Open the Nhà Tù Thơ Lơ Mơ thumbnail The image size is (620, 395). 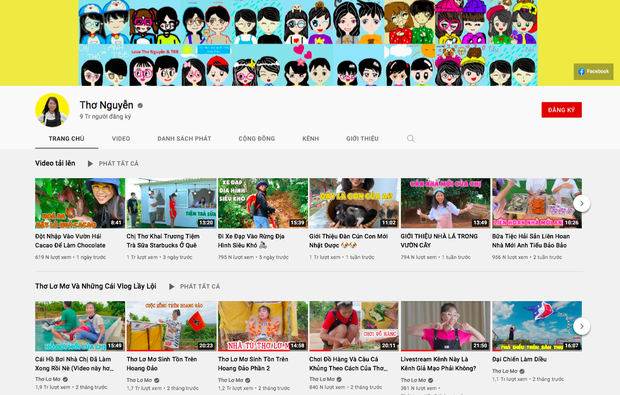click(x=263, y=326)
